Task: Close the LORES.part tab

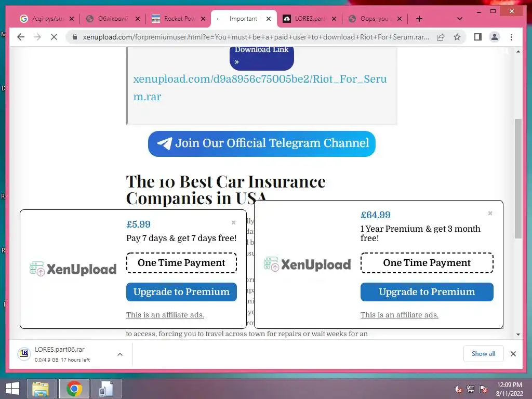Action: tap(334, 19)
